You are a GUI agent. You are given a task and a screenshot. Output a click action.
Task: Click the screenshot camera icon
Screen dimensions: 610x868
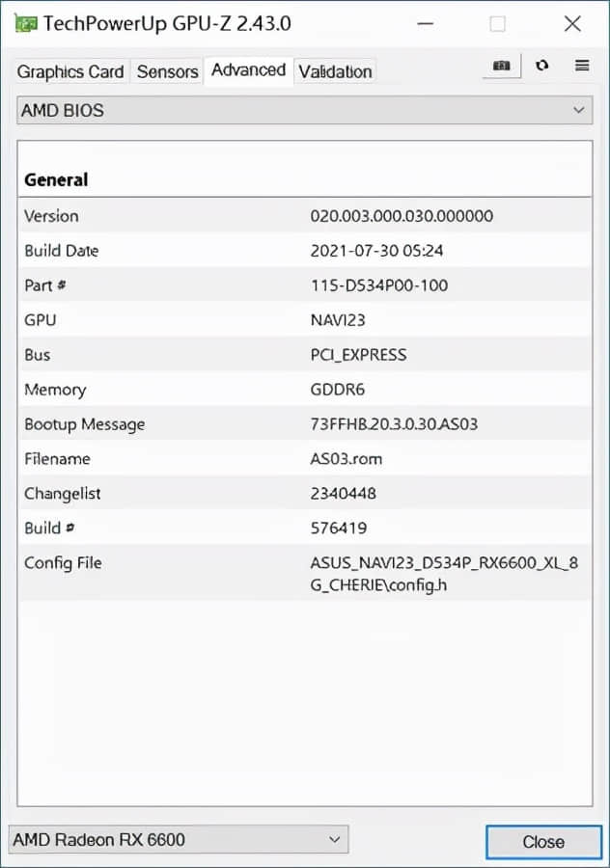click(x=501, y=66)
